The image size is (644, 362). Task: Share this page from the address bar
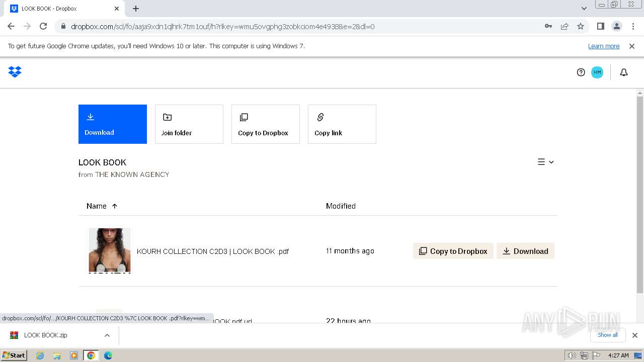coord(565,26)
